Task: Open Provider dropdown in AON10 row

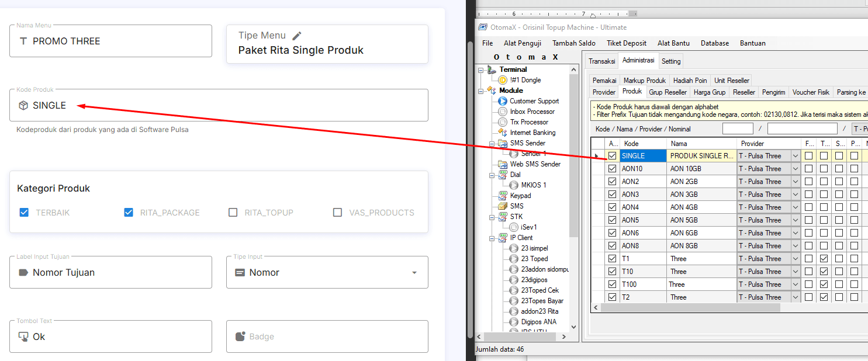Action: tap(795, 169)
